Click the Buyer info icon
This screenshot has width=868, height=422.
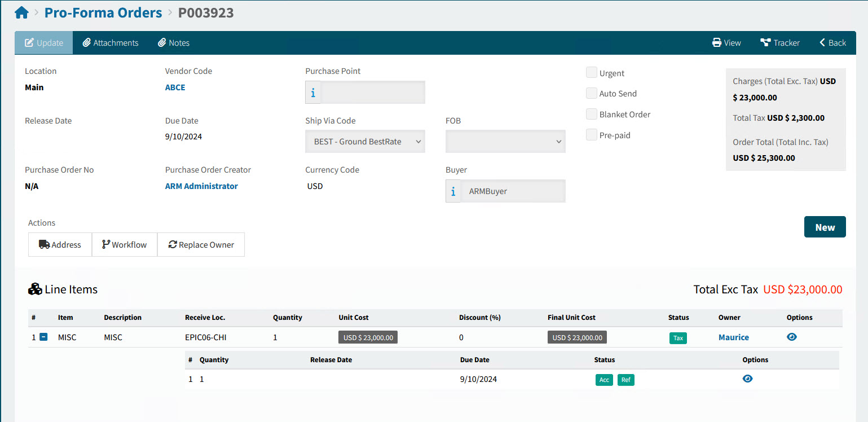[453, 191]
